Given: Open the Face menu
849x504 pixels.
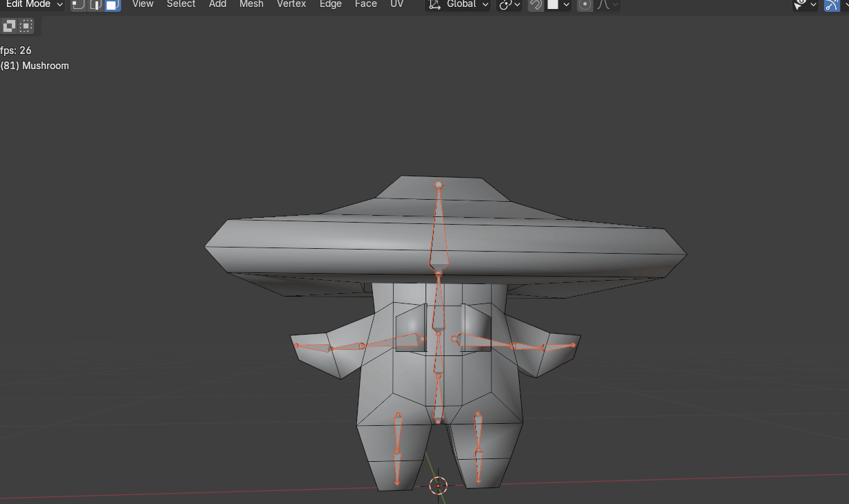Looking at the screenshot, I should pos(365,4).
